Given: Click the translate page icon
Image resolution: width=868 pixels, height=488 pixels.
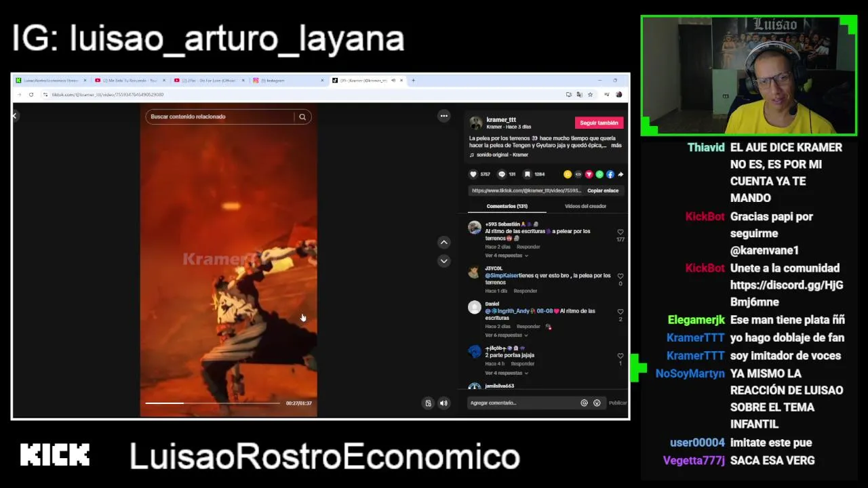Looking at the screenshot, I should pyautogui.click(x=579, y=94).
